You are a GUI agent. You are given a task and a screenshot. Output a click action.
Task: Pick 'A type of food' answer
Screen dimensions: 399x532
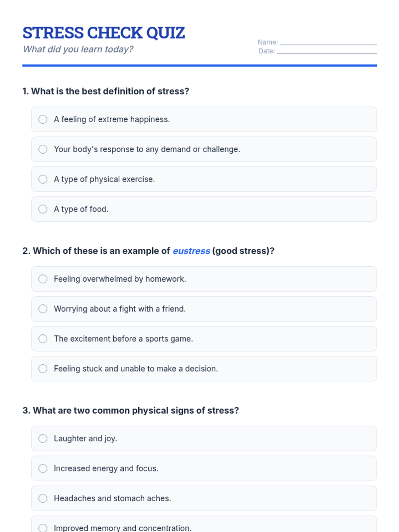(x=43, y=209)
